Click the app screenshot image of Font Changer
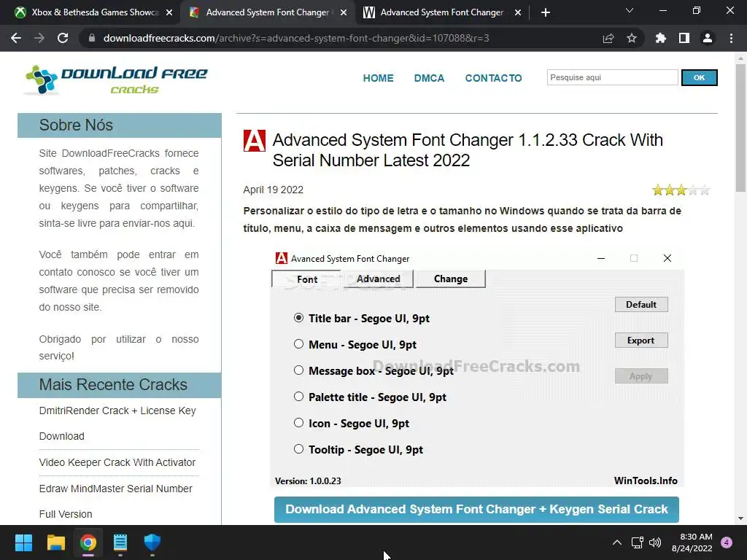The width and height of the screenshot is (747, 560). (477, 368)
